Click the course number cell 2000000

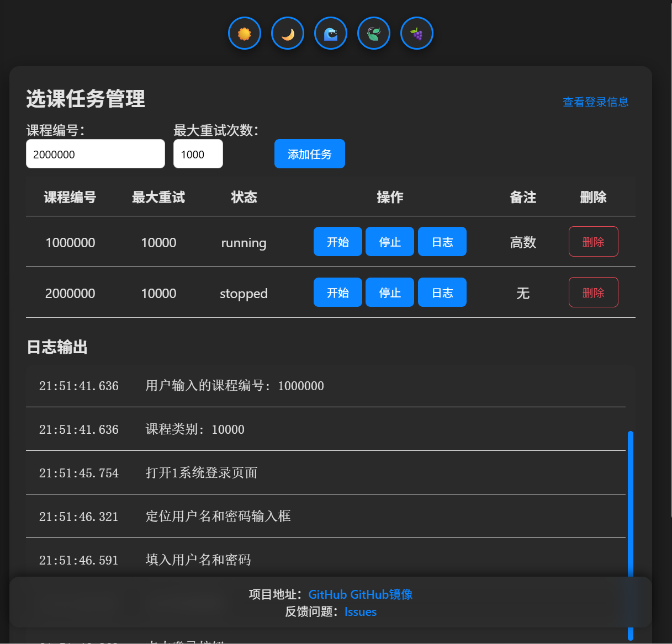pyautogui.click(x=70, y=293)
